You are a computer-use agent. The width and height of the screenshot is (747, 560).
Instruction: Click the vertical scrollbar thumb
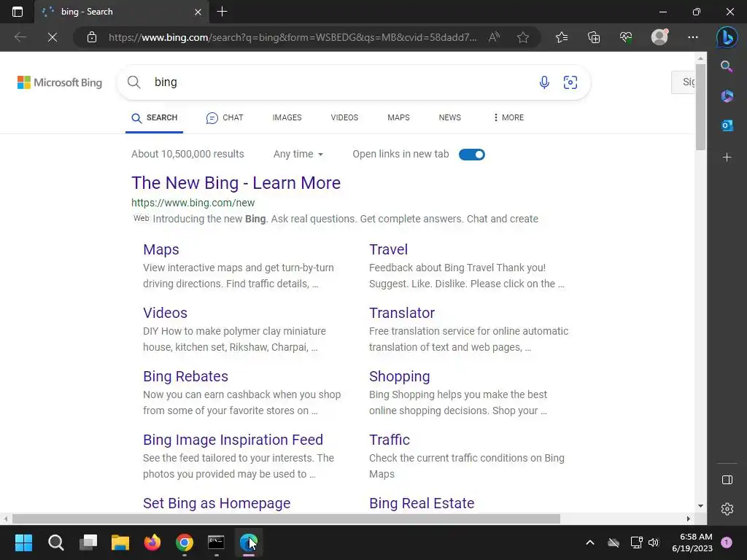tap(700, 107)
